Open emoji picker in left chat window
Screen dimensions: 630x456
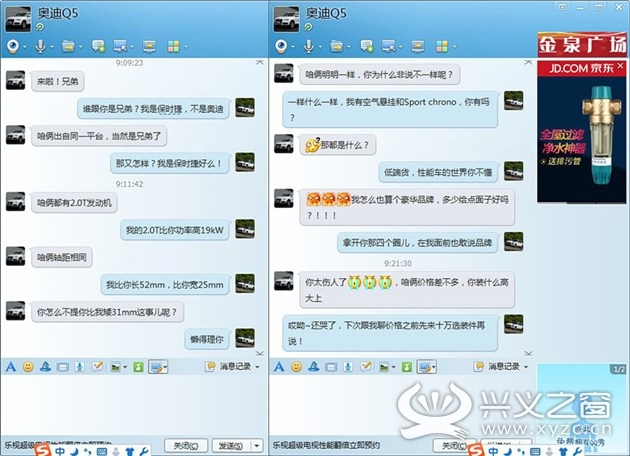[x=28, y=366]
